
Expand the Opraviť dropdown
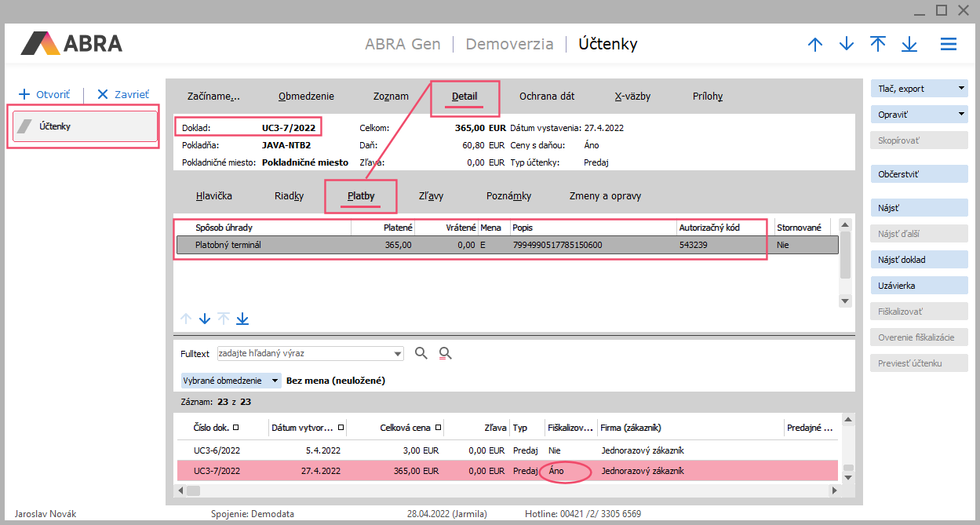click(961, 115)
